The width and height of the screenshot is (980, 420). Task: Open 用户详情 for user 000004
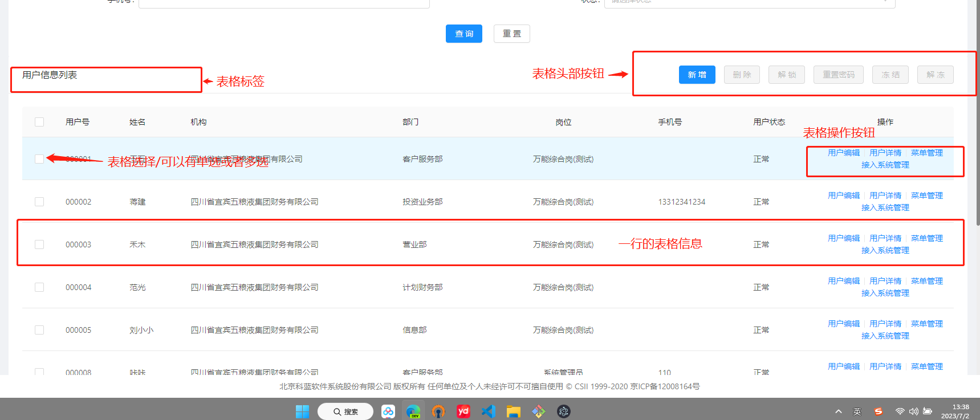click(x=885, y=281)
